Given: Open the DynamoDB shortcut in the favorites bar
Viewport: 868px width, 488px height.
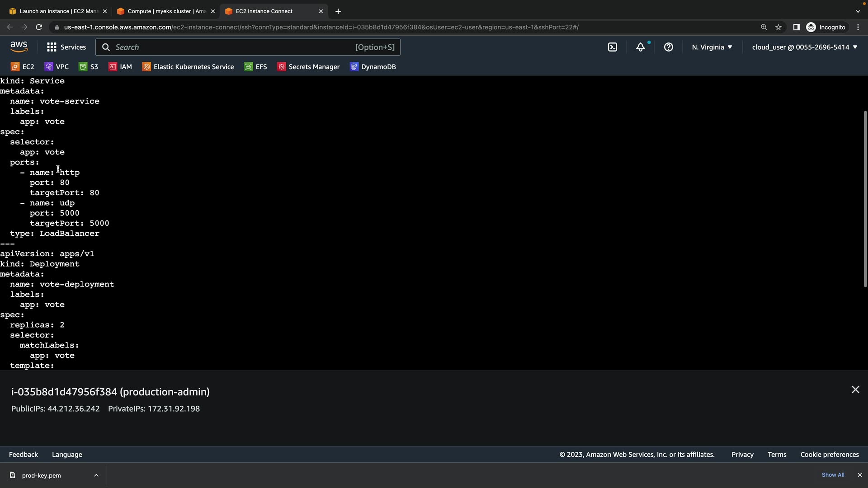Looking at the screenshot, I should point(373,67).
